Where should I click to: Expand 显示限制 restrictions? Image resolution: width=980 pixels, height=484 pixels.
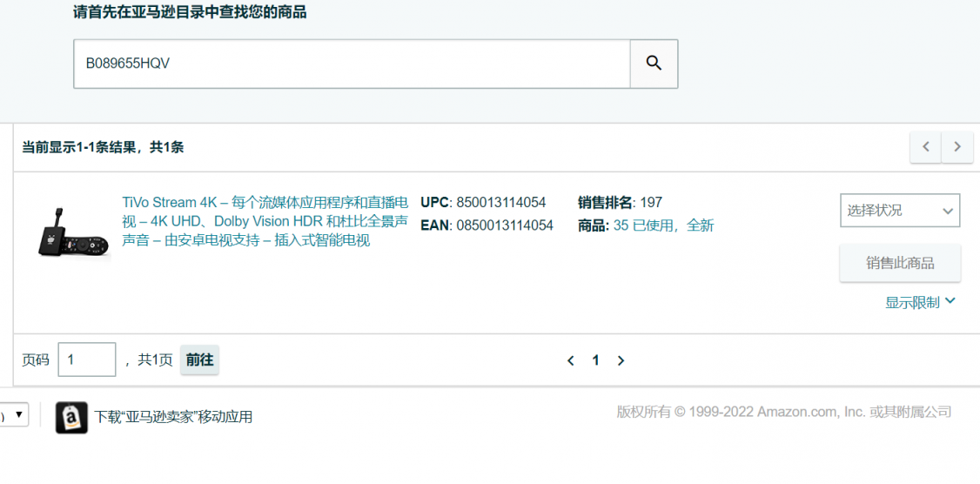tap(920, 303)
